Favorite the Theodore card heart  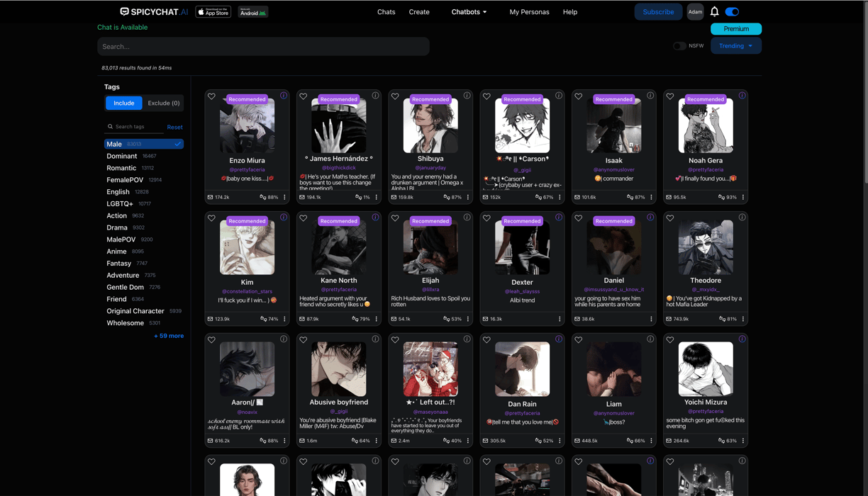coord(670,218)
